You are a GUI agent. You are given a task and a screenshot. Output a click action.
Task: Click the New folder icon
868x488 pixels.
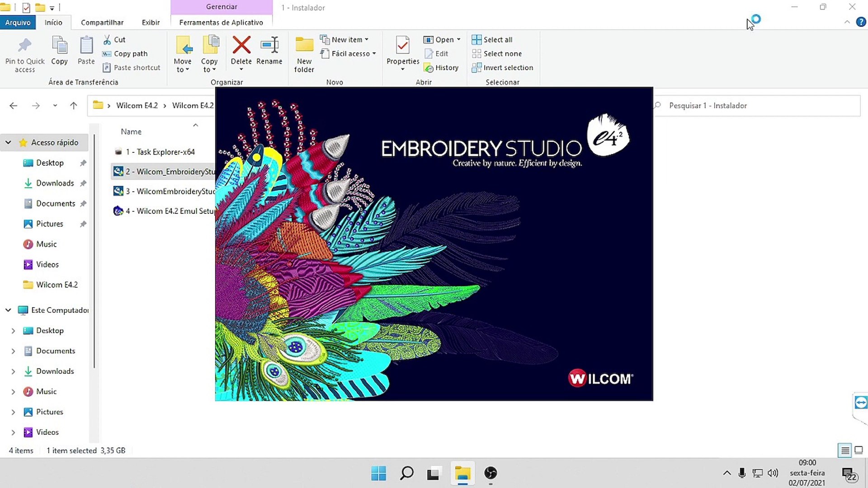coord(304,45)
